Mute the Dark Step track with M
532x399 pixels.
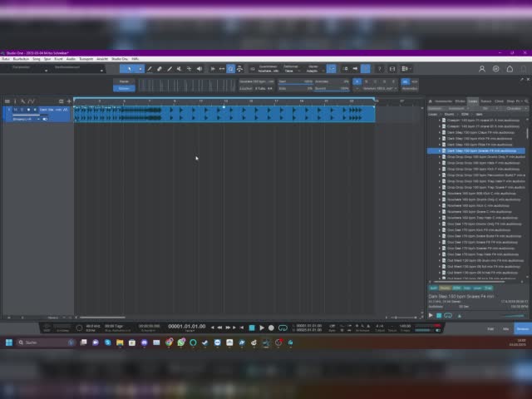point(15,110)
